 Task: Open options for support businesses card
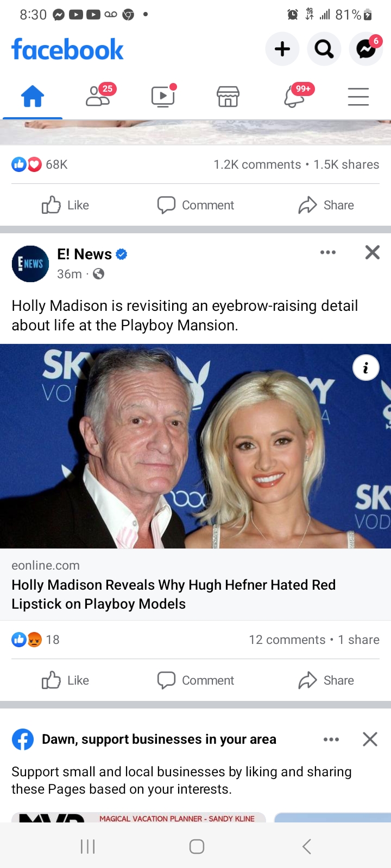331,739
